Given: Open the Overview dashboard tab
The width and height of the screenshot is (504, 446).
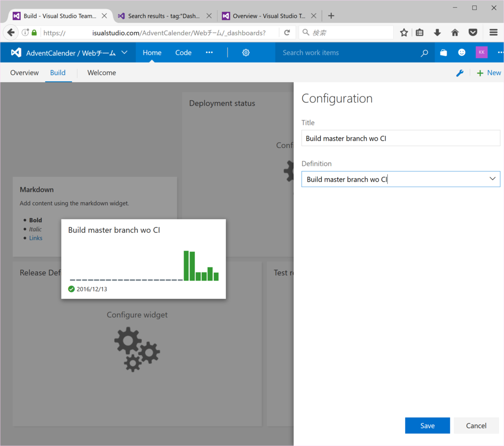Looking at the screenshot, I should [x=25, y=73].
